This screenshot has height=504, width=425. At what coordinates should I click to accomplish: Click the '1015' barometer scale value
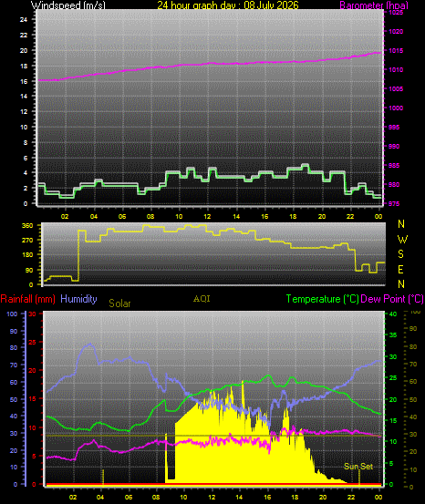396,50
